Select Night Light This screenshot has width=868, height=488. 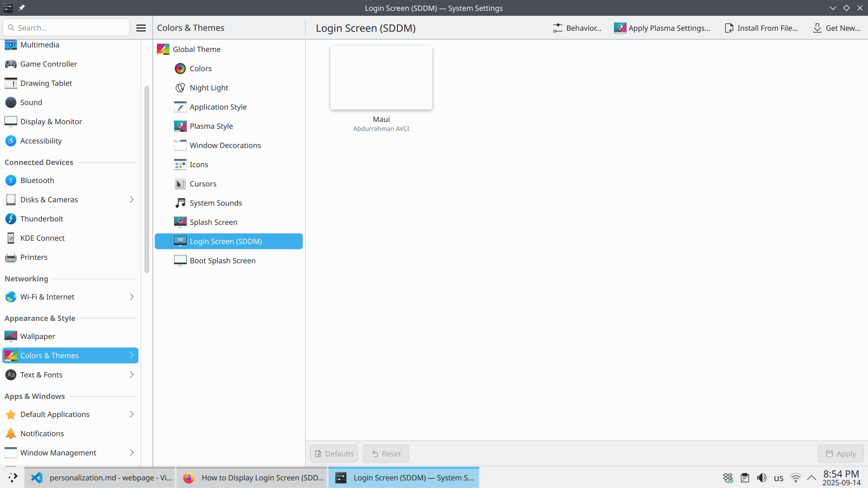pos(229,88)
